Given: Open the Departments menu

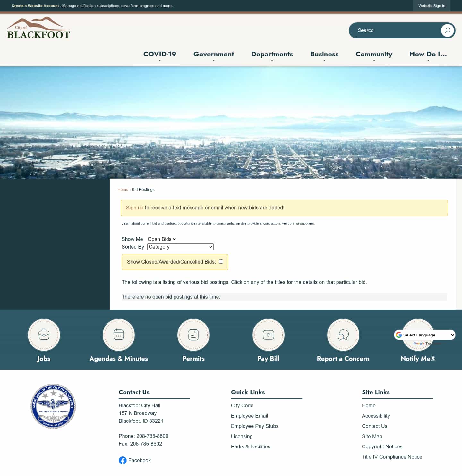Looking at the screenshot, I should 272,54.
